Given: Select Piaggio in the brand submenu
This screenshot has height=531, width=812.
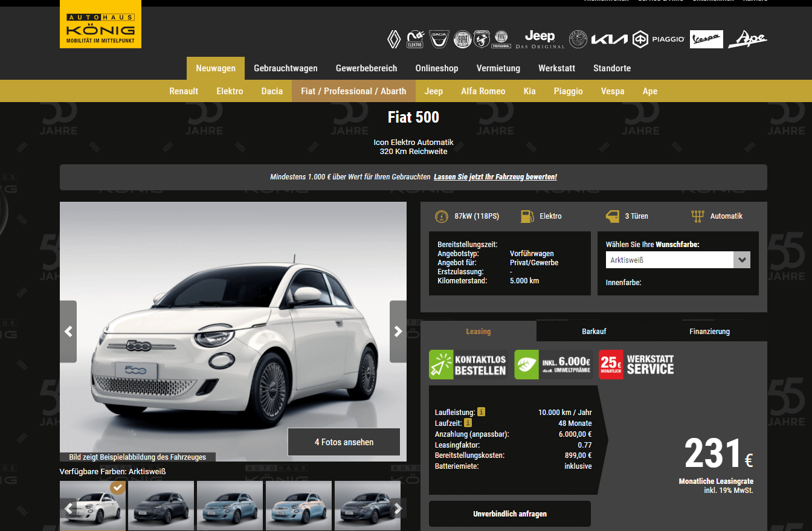Looking at the screenshot, I should pyautogui.click(x=569, y=91).
